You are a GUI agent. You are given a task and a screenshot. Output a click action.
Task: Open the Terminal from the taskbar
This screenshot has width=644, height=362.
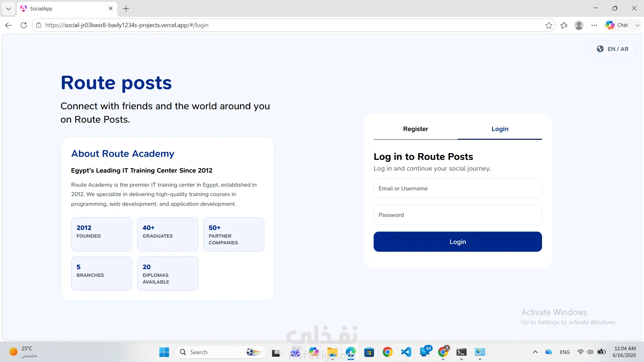click(x=462, y=352)
